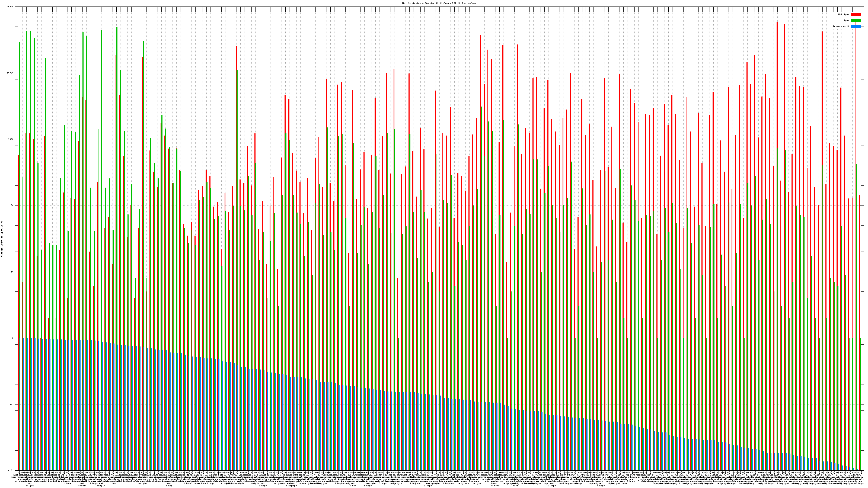Click the leftmost blue Score bar

point(20,404)
